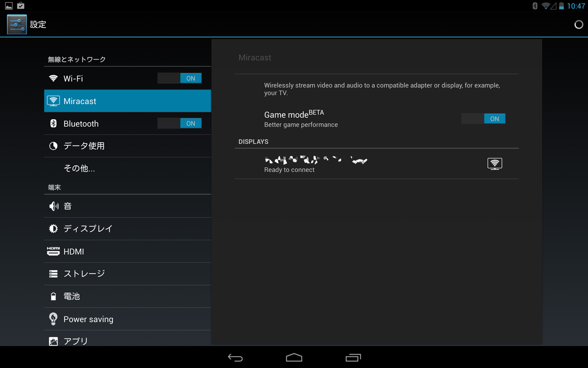588x368 pixels.
Task: Disable the Game mode toggle
Action: click(x=483, y=119)
